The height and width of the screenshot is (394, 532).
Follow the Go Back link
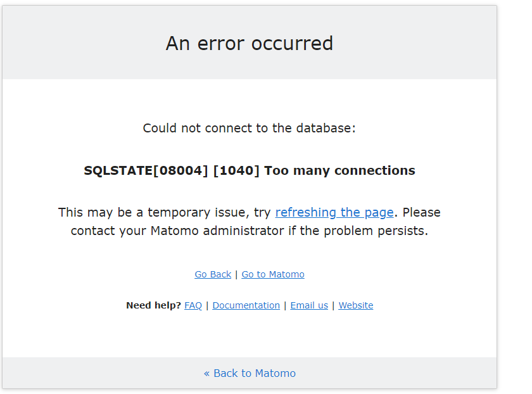[x=213, y=274]
